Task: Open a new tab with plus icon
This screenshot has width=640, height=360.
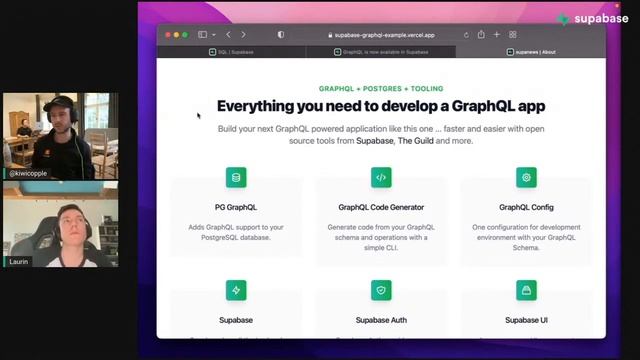Action: pyautogui.click(x=497, y=35)
